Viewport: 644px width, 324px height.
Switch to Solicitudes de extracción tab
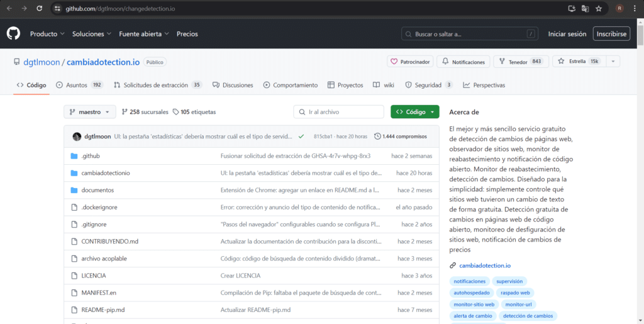[x=158, y=85]
